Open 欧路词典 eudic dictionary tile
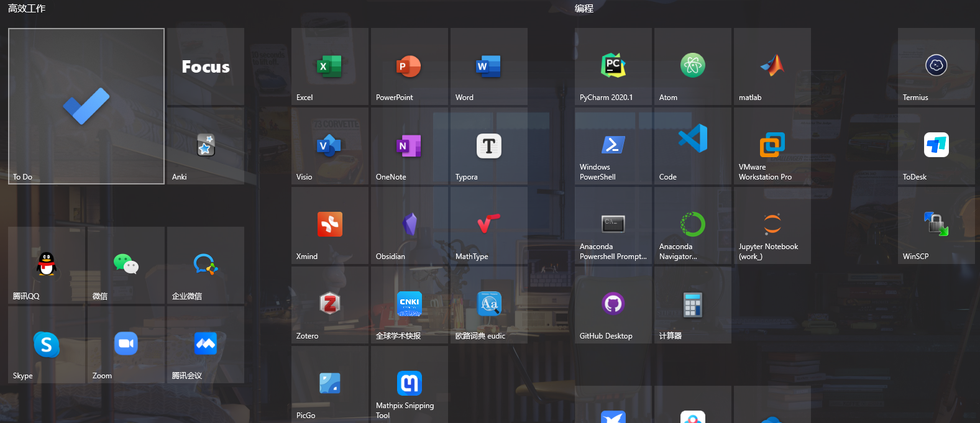 point(489,305)
